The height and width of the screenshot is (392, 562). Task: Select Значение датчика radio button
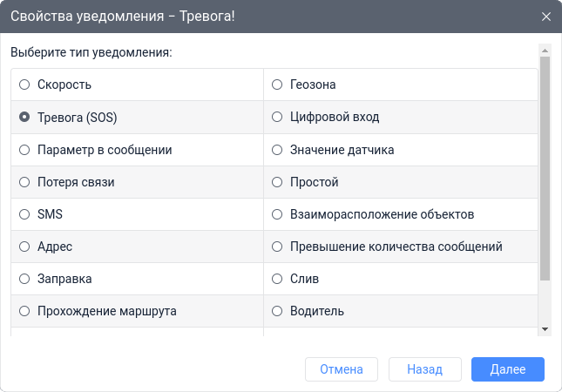pos(277,150)
